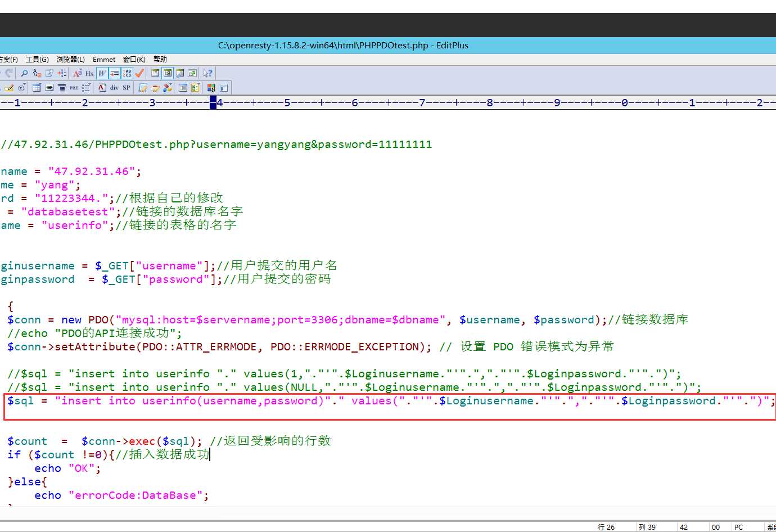776x532 pixels.
Task: Toggle auto indent icon
Action: 115,73
